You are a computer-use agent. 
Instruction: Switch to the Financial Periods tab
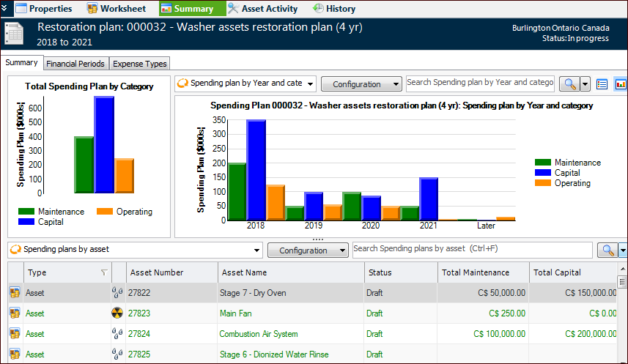[76, 64]
